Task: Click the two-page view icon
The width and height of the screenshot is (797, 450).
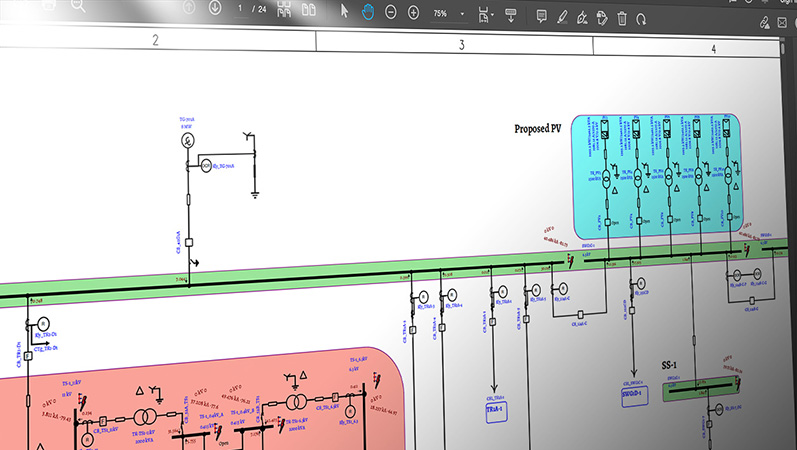Action: [x=309, y=10]
